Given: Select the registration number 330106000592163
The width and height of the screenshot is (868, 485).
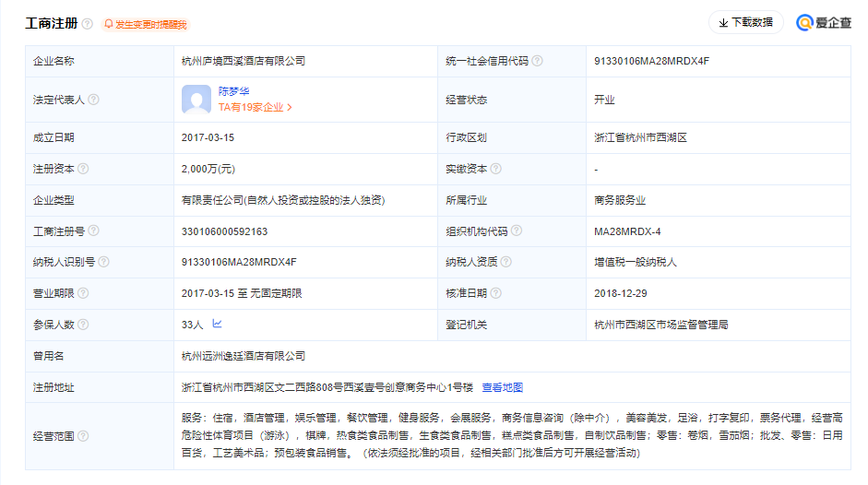Looking at the screenshot, I should pos(224,231).
